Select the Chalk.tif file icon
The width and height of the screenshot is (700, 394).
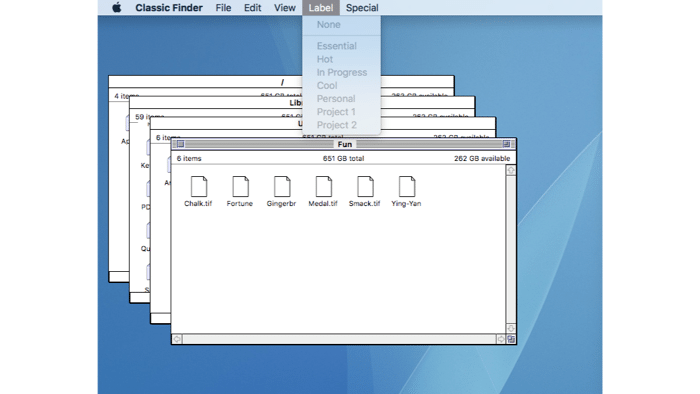tap(199, 186)
